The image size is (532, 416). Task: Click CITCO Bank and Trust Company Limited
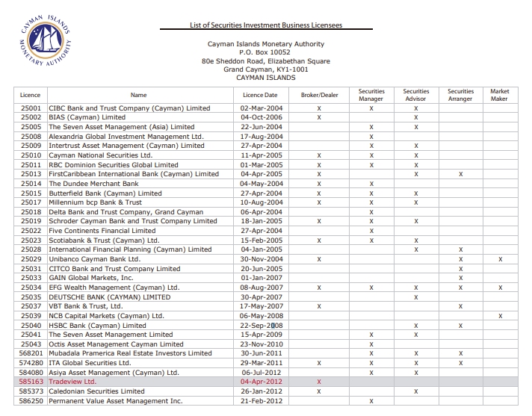point(114,269)
